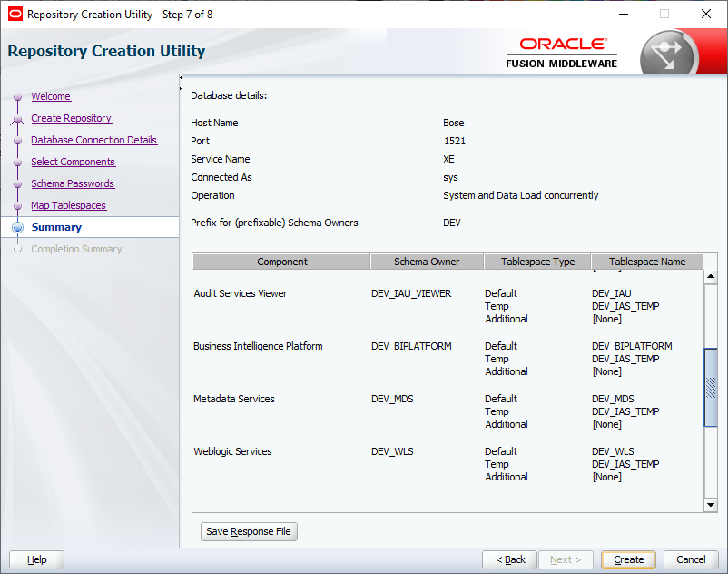Go back to Map Tablespaces step

pyautogui.click(x=68, y=205)
